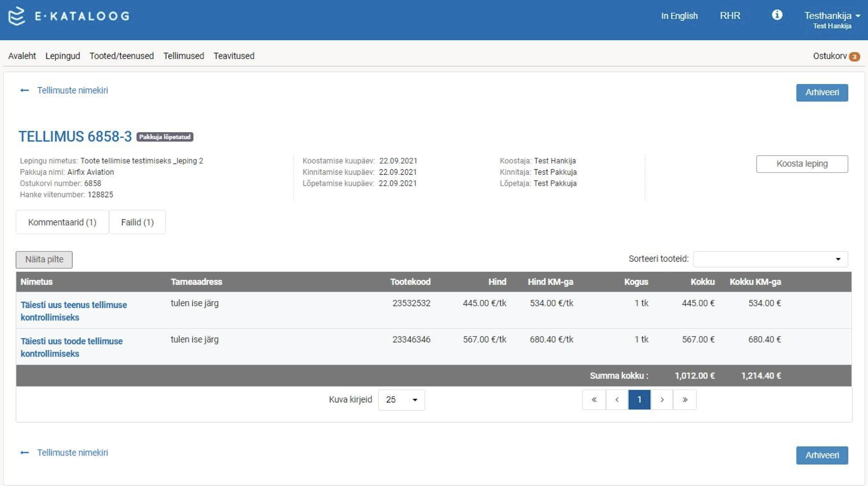This screenshot has height=490, width=868.
Task: Toggle product images with Näita pilte
Action: (x=44, y=259)
